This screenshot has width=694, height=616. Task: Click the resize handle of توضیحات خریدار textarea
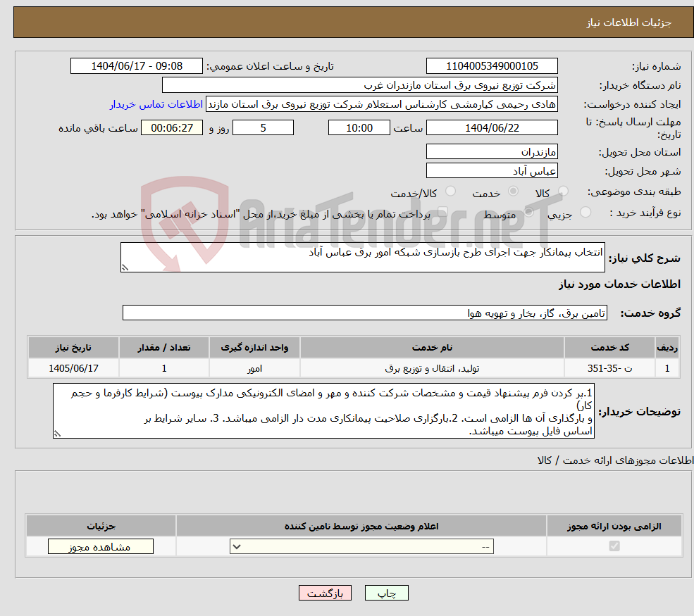pos(57,433)
